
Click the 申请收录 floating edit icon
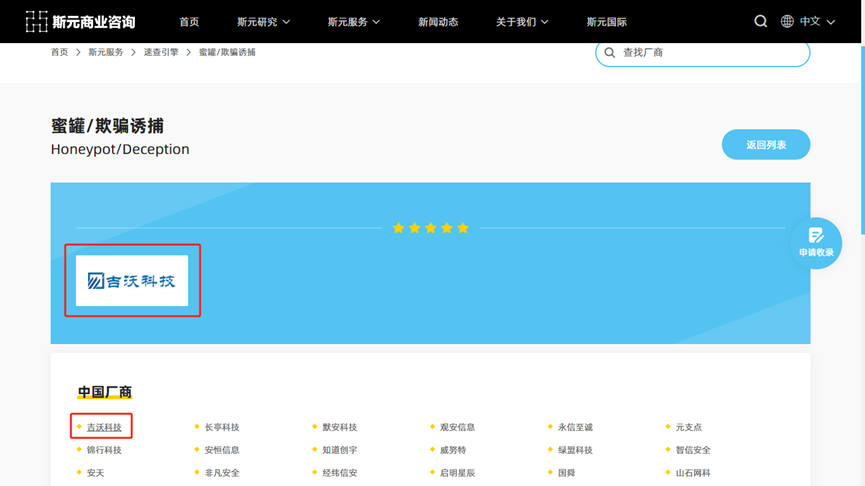click(816, 236)
